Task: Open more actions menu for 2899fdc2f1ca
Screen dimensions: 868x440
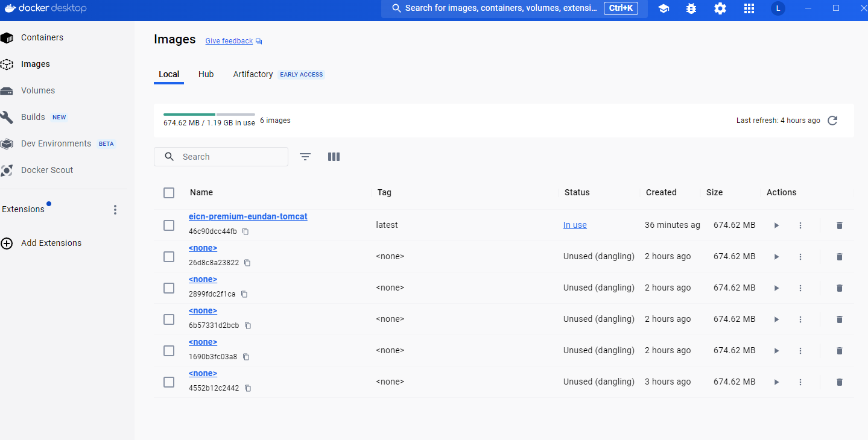Action: [x=800, y=288]
